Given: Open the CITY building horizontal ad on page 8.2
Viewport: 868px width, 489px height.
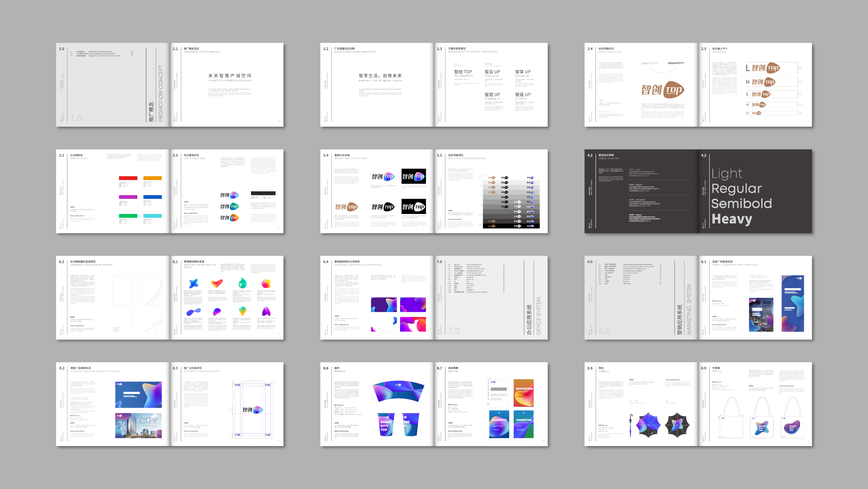Looking at the screenshot, I should tap(138, 426).
